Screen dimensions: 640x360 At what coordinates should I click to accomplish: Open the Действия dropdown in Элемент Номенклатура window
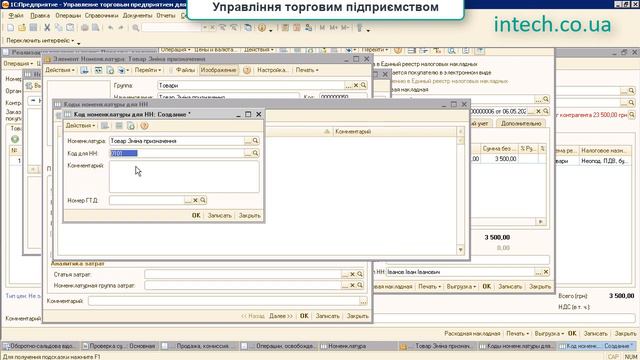(x=60, y=70)
